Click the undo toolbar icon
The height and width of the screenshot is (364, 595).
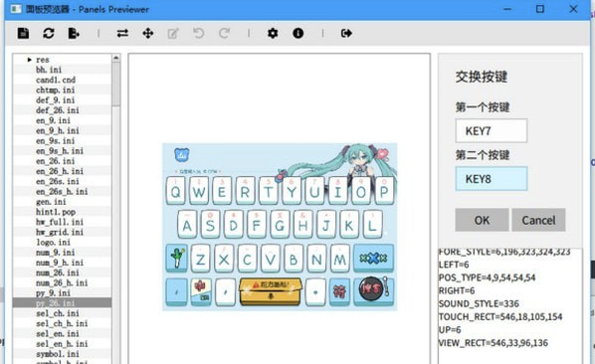coord(198,34)
